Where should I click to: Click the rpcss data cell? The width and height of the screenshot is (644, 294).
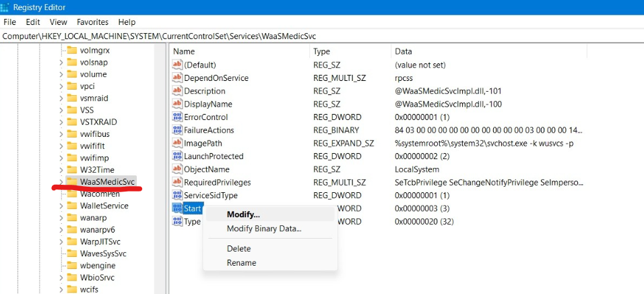point(404,78)
